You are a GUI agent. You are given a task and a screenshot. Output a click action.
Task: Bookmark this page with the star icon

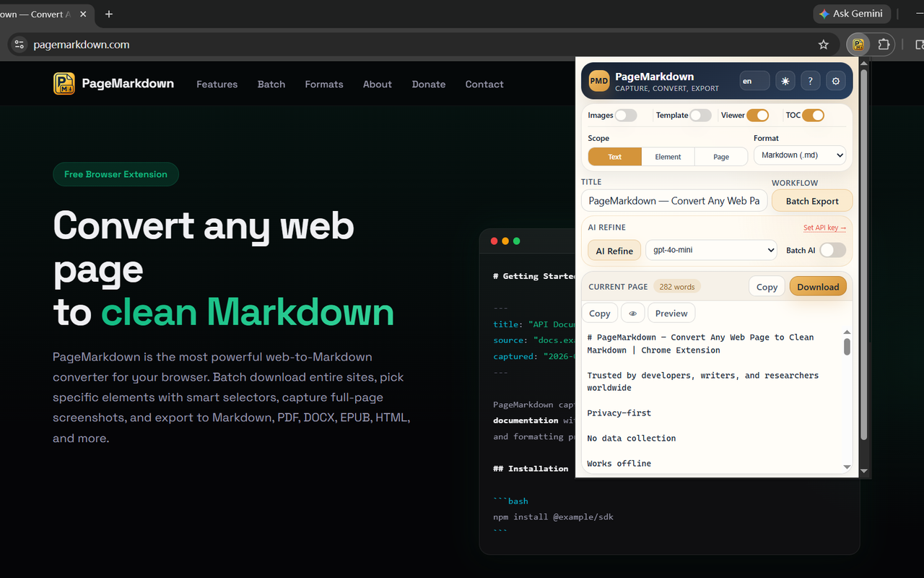pos(824,44)
